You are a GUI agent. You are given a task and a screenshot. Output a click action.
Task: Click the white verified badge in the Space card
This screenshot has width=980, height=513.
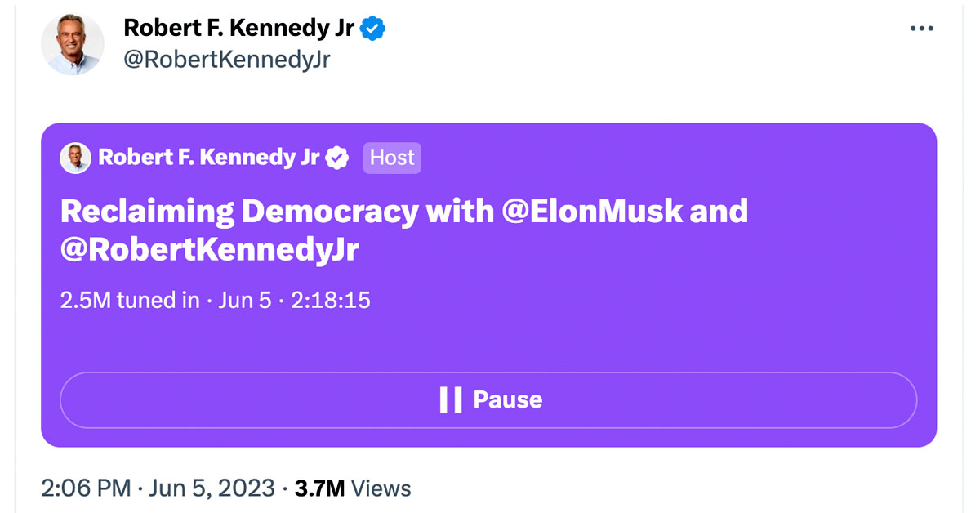(337, 158)
